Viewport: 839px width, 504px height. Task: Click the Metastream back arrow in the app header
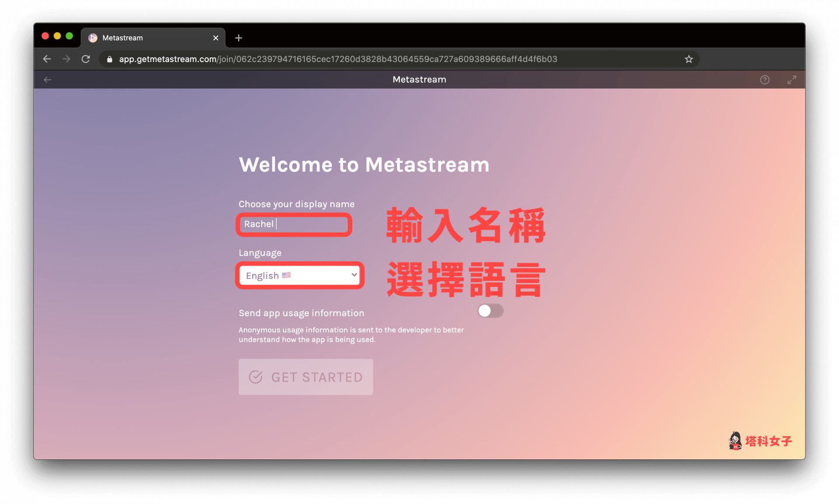coord(47,79)
